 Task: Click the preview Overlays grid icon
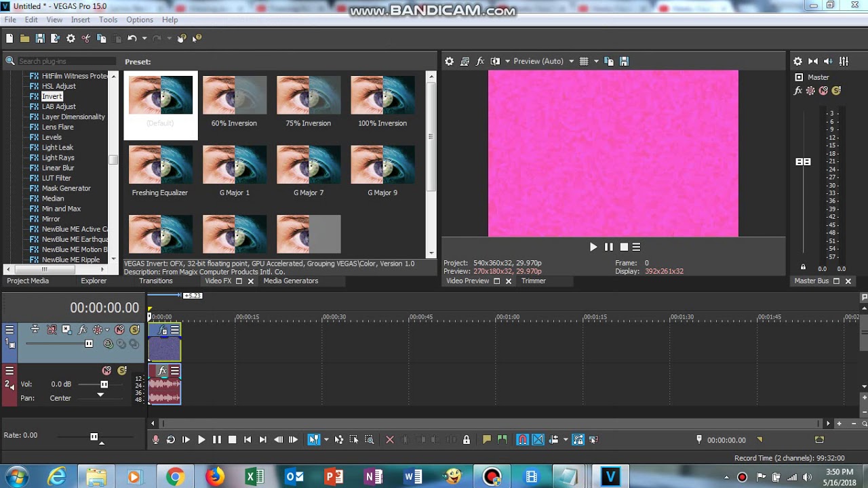click(584, 61)
